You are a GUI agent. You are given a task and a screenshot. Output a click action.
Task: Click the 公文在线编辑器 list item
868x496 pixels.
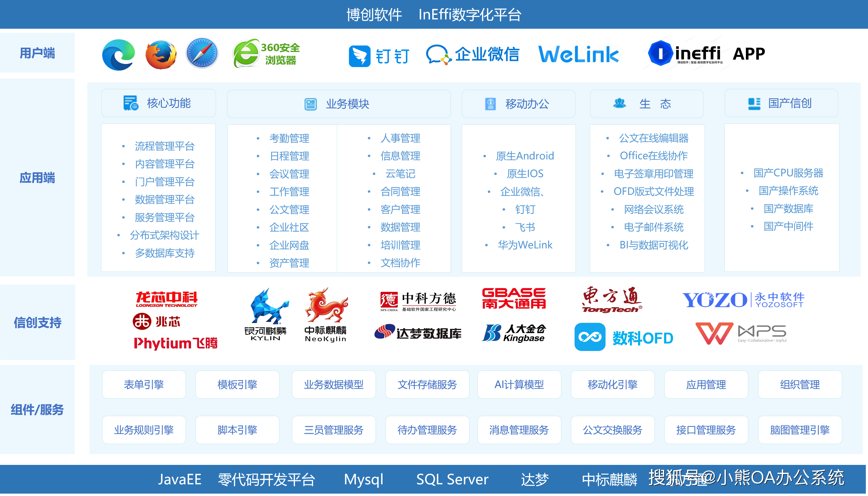coord(654,138)
